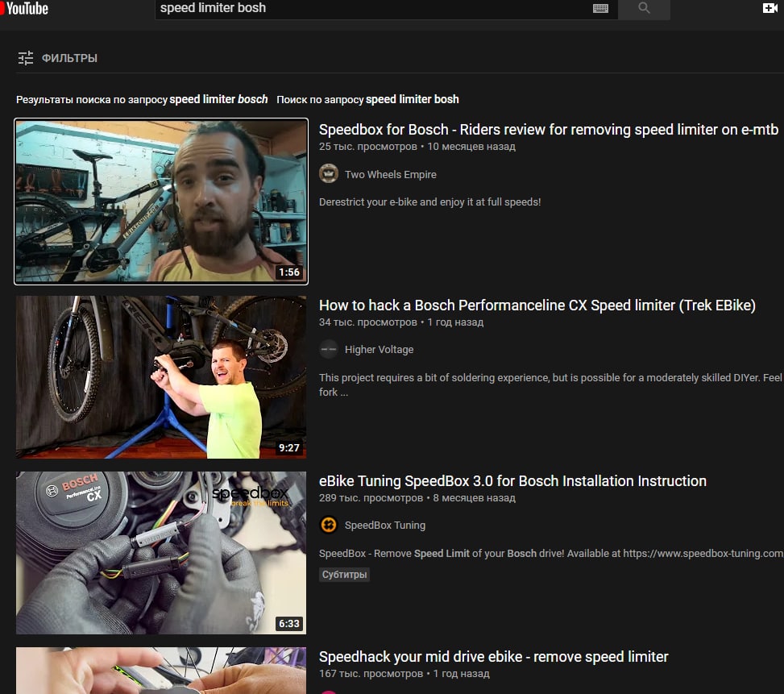Screen dimensions: 784x694
Task: Click 'SpeedBox - Remove Speed Limit' description text
Action: (x=551, y=554)
